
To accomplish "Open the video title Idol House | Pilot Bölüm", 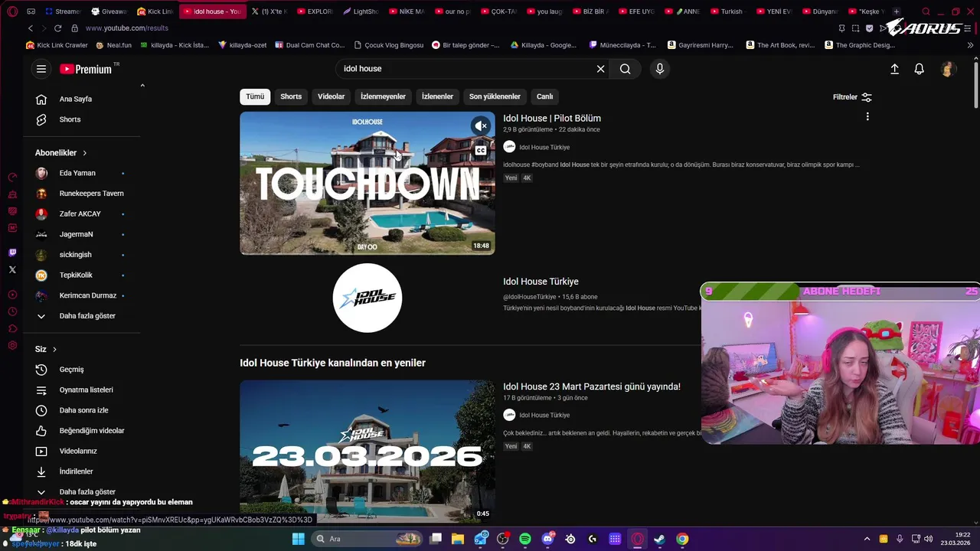I will click(552, 119).
